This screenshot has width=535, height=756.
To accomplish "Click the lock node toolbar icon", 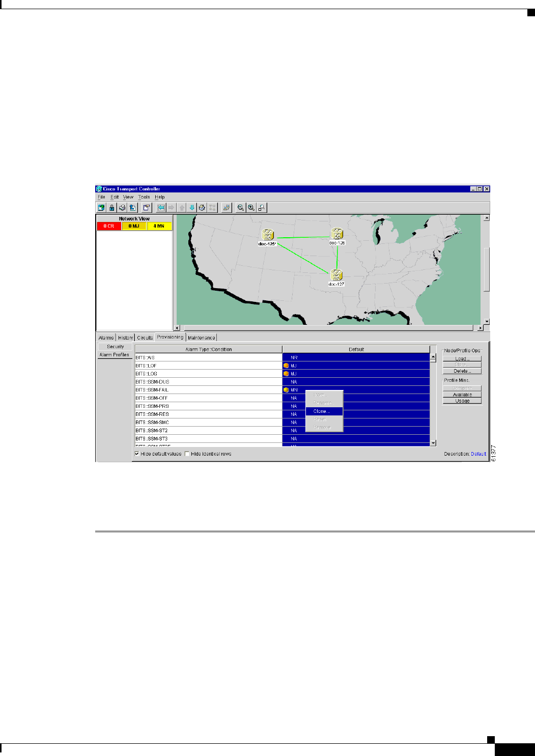I will click(x=111, y=208).
